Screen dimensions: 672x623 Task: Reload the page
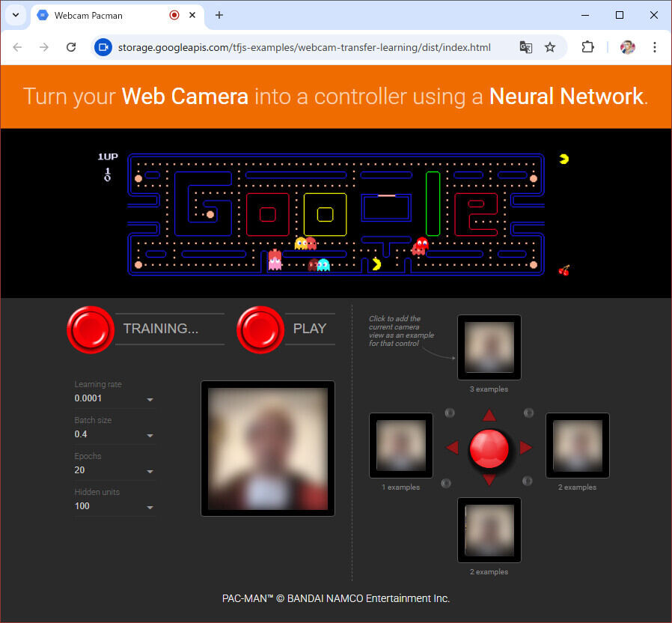point(71,47)
